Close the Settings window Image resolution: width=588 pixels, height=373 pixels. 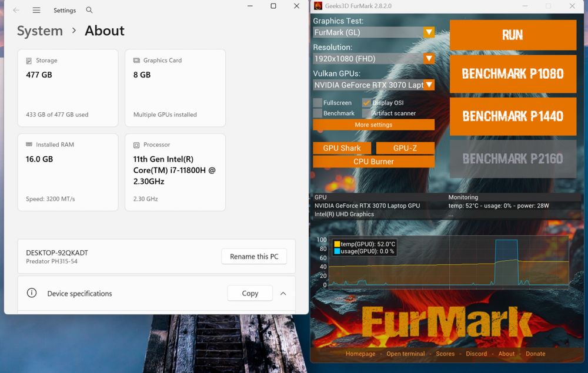[296, 6]
